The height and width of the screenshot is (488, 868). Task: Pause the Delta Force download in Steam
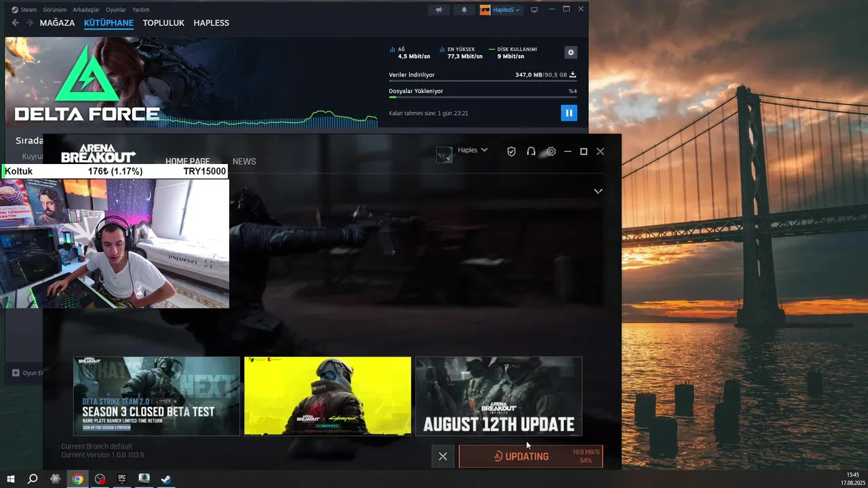[x=569, y=113]
